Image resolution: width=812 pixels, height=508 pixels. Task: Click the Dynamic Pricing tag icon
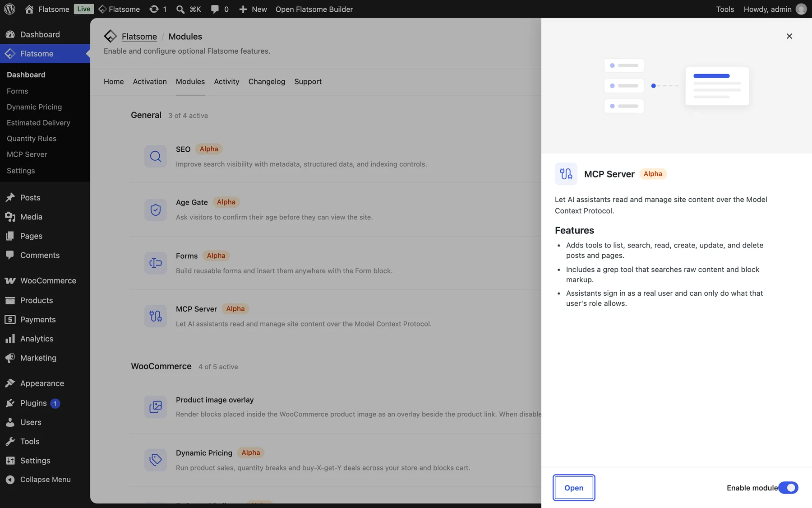coord(156,460)
